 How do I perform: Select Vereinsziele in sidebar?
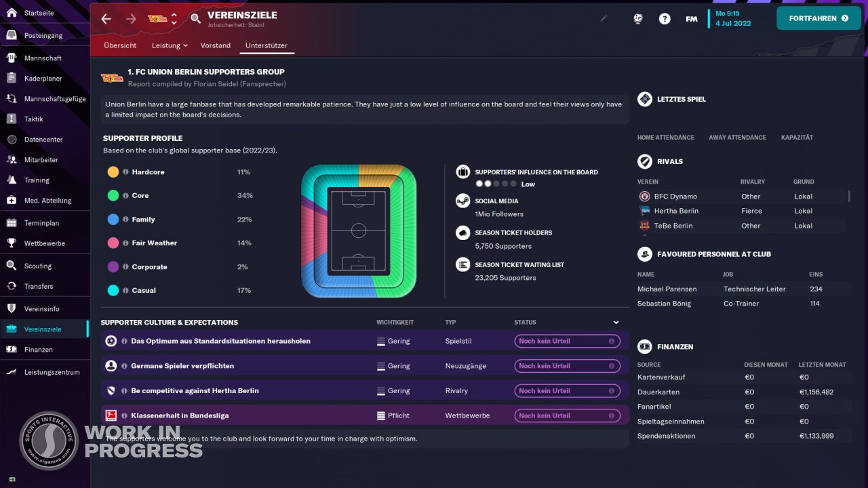pos(44,329)
